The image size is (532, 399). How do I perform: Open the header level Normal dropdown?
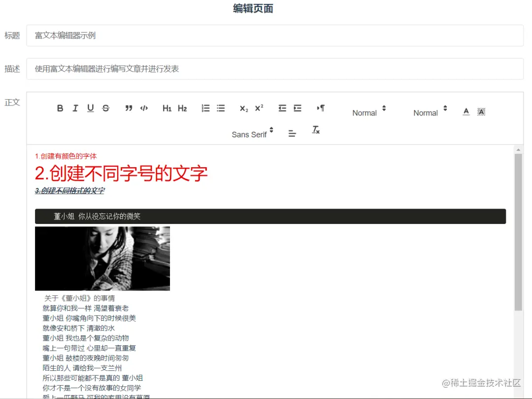point(430,111)
